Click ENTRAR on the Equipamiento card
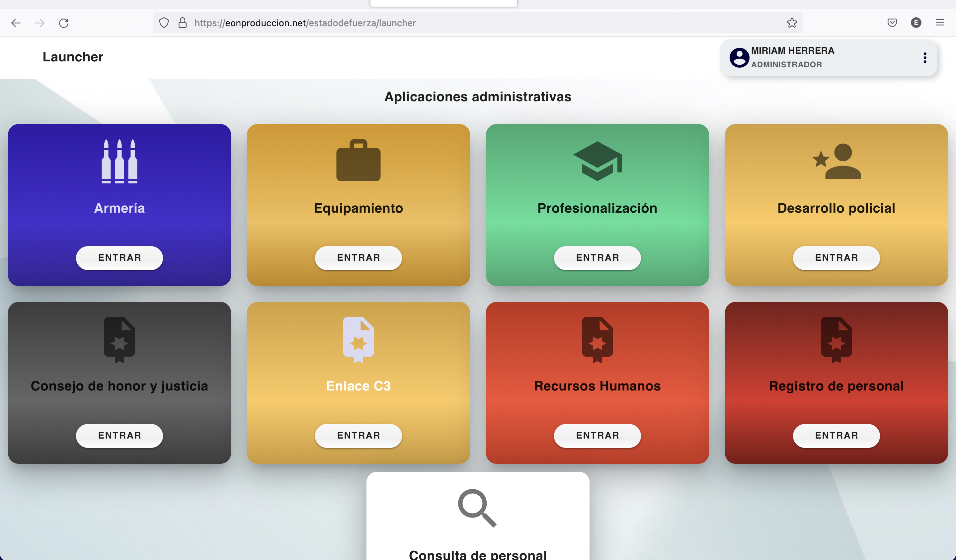956x560 pixels. [358, 258]
